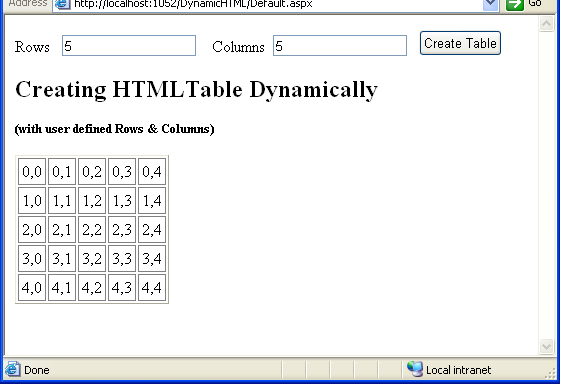
Task: Click the scrollbar up arrow
Action: [x=546, y=24]
